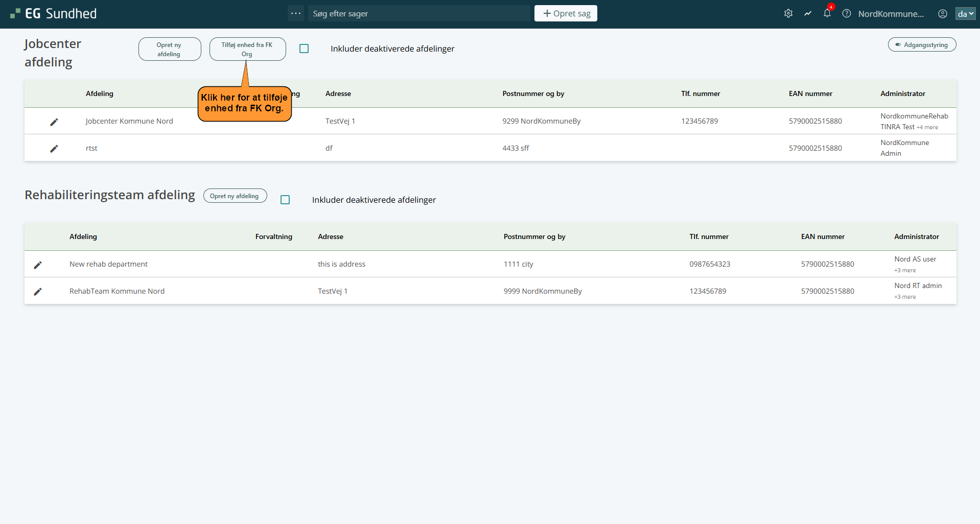980x524 pixels.
Task: Click 'Tilføj enhed fra FK Org' button
Action: (247, 49)
